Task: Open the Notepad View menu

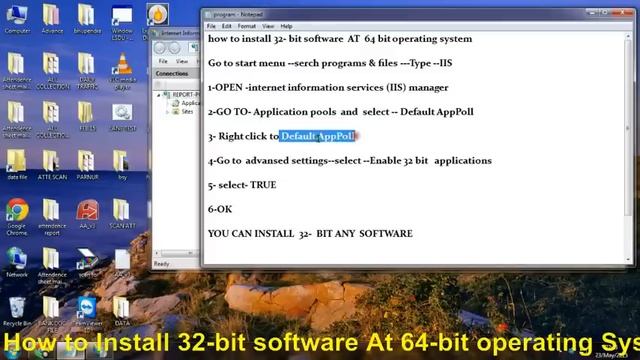Action: [x=268, y=26]
